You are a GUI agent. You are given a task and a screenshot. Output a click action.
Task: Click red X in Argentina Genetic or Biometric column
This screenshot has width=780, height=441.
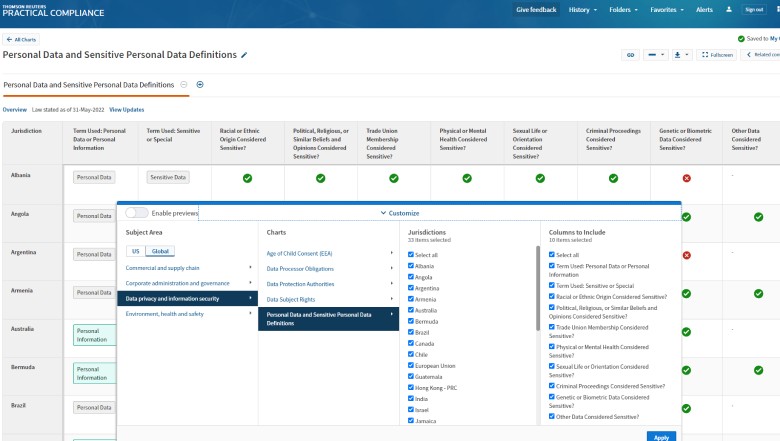(686, 255)
